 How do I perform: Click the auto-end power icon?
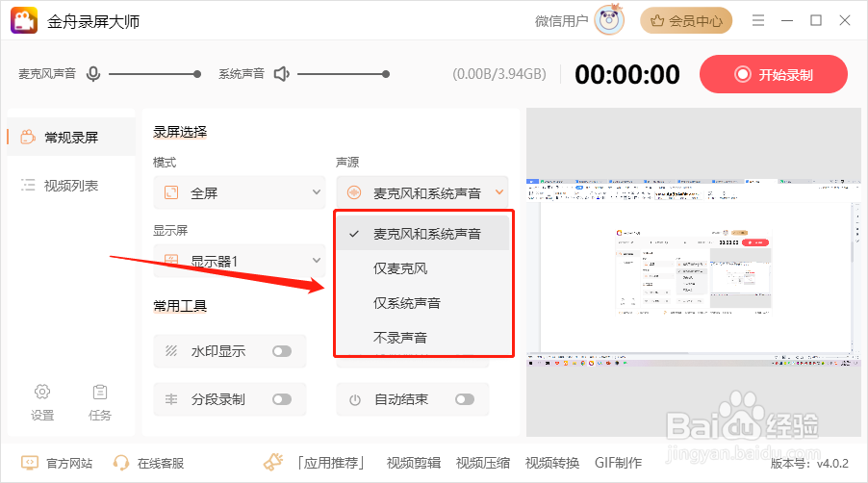click(x=355, y=399)
